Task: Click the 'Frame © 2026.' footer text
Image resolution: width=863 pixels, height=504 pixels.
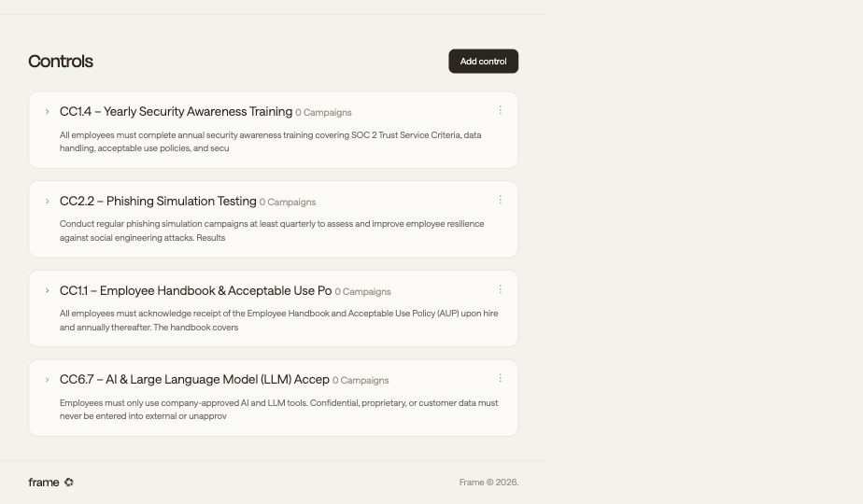Action: coord(488,482)
